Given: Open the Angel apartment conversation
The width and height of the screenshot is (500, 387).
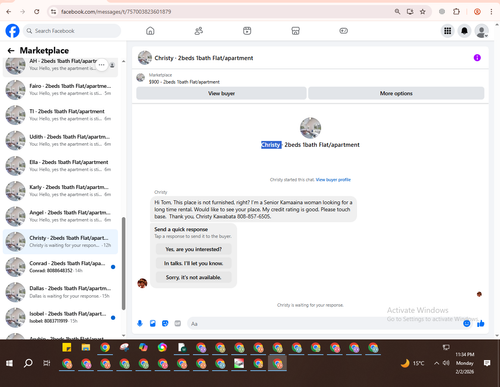Looking at the screenshot, I should coord(60,216).
